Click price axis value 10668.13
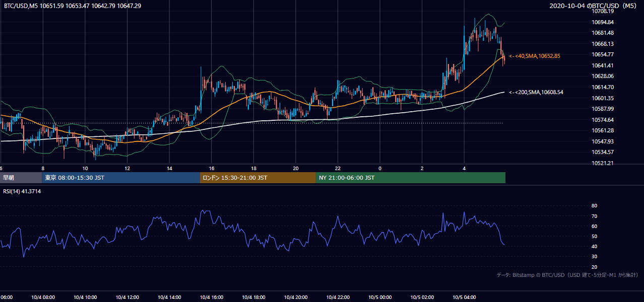The height and width of the screenshot is (302, 644). 603,44
